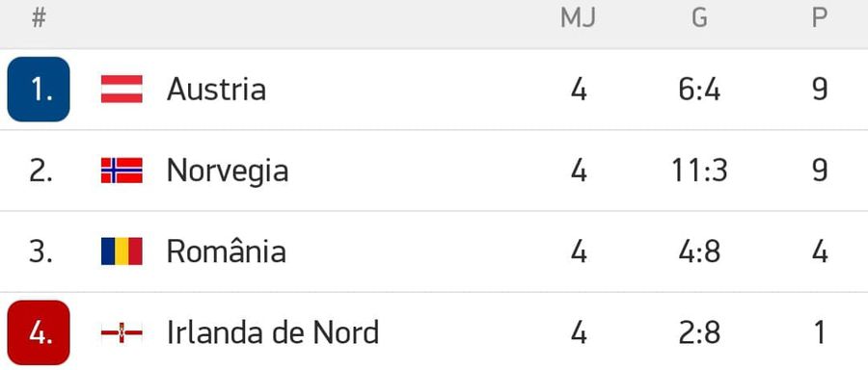Sort table by P column header

coord(819,18)
